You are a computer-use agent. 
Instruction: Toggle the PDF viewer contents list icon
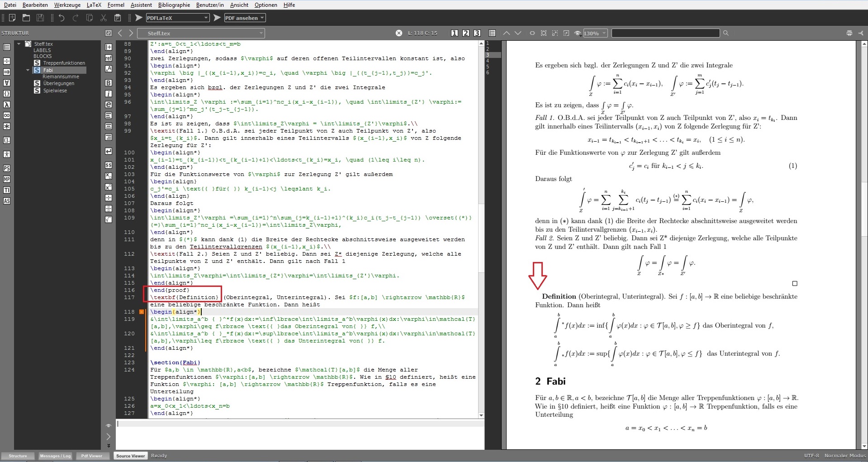click(x=493, y=33)
